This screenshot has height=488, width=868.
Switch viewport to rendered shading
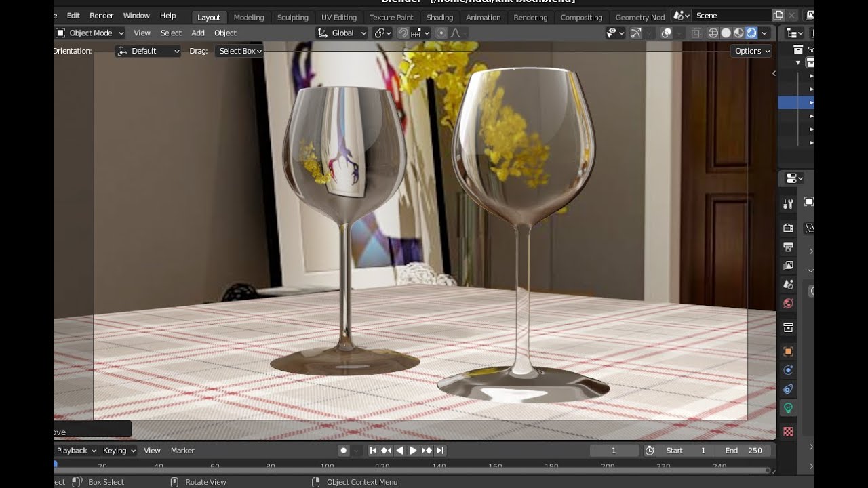click(752, 33)
